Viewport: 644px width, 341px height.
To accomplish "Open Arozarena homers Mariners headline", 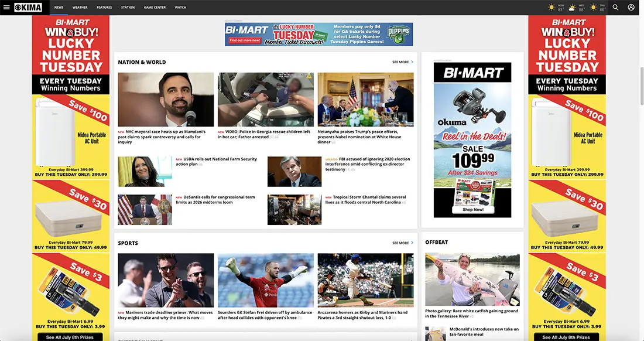I will pos(362,315).
